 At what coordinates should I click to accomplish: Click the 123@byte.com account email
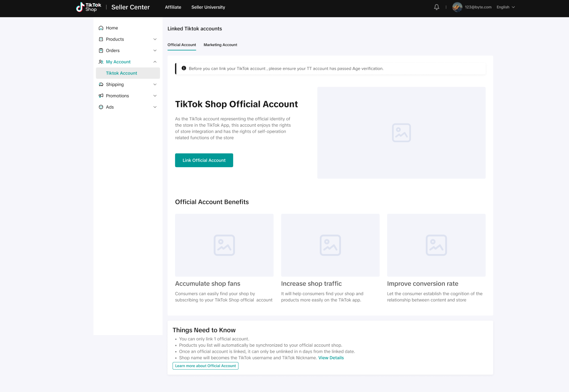pyautogui.click(x=478, y=7)
